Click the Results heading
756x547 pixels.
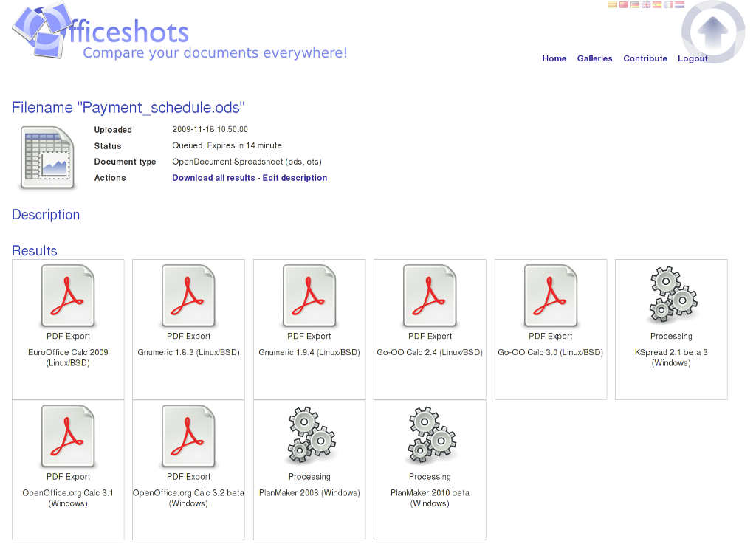pyautogui.click(x=34, y=250)
